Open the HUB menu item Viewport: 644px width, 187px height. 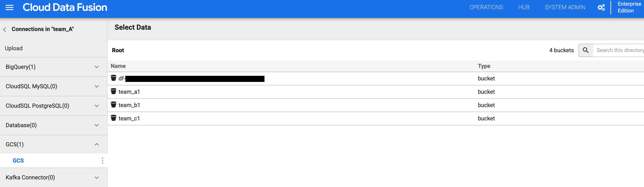tap(524, 7)
